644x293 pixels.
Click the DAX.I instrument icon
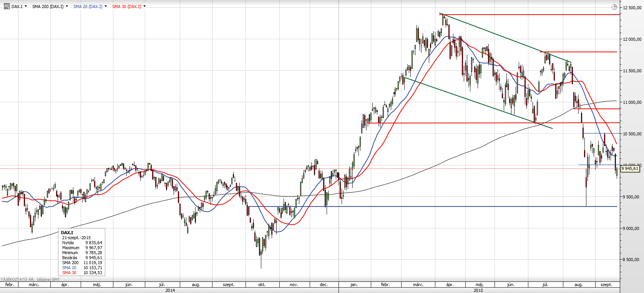[7, 6]
